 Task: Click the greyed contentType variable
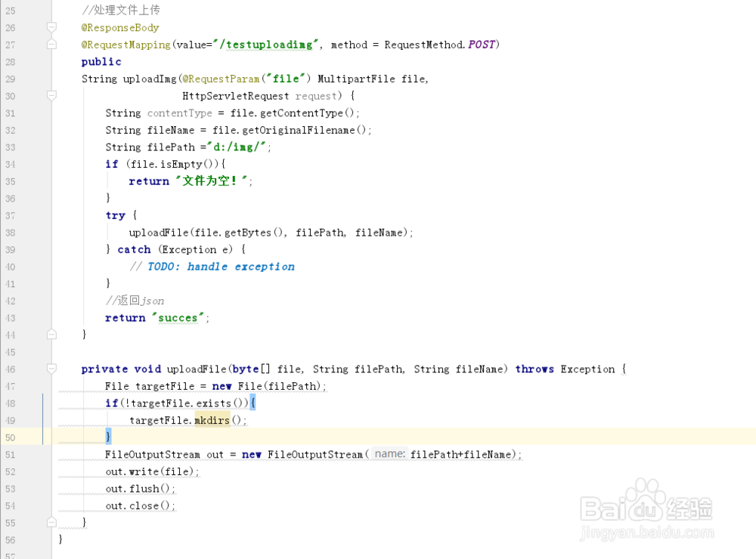pos(180,113)
